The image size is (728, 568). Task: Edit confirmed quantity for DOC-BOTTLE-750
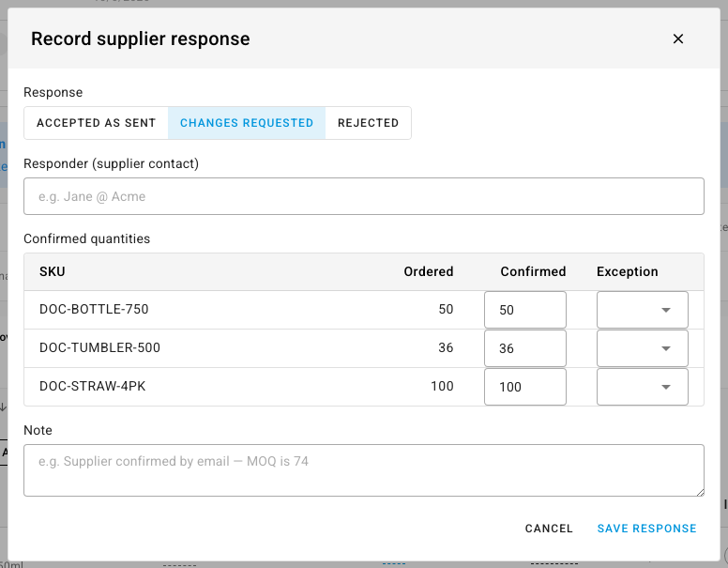[525, 310]
